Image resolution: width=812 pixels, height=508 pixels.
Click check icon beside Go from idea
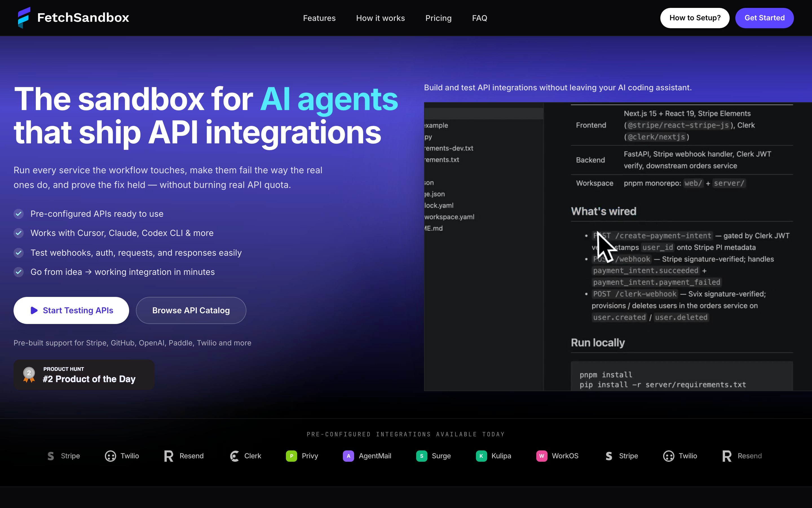19,272
